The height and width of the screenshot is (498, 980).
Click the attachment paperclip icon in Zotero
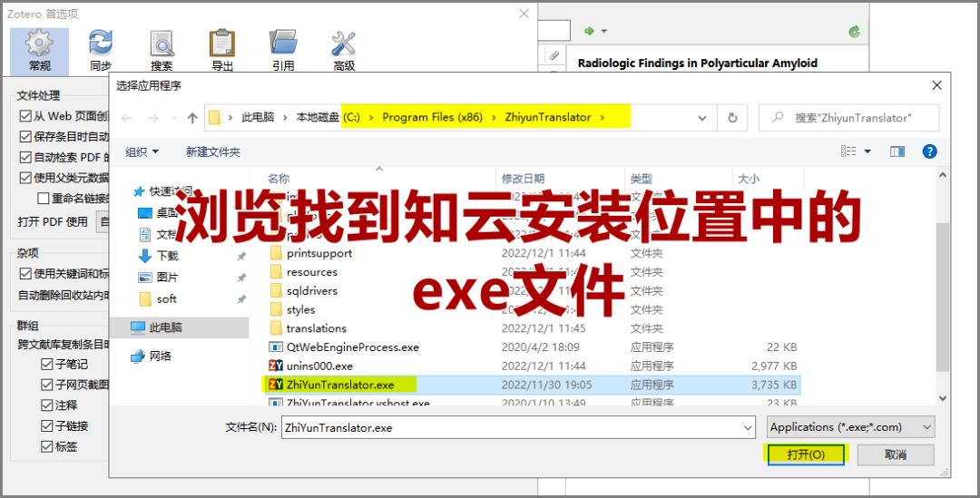coord(554,55)
